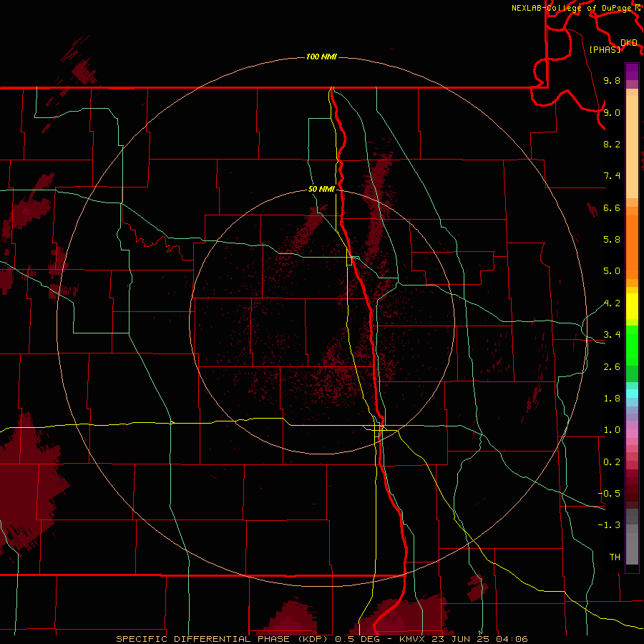Pick the gray segment at the color bar bottom
644x644 pixels.
pos(632,548)
